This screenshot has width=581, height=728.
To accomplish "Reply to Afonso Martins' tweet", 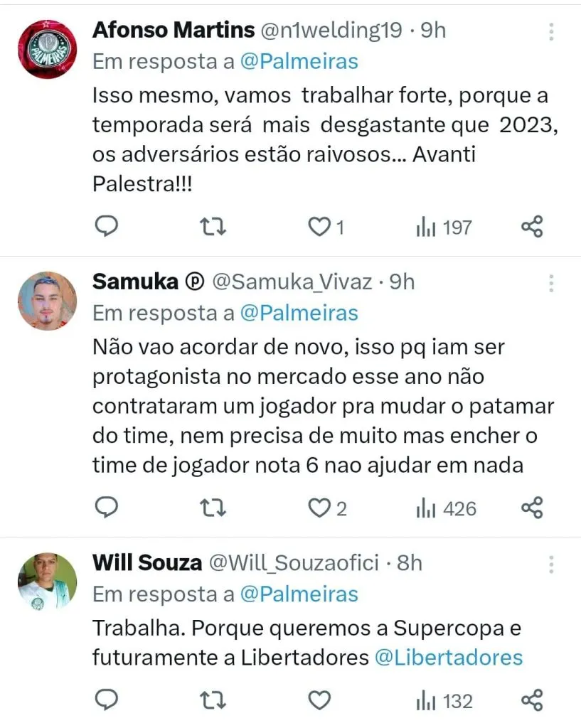I will click(107, 226).
